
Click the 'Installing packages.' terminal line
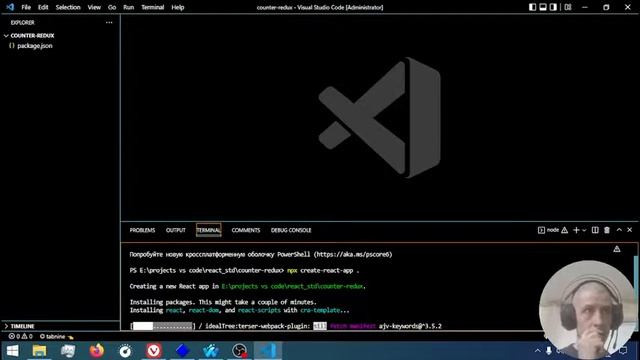(223, 302)
